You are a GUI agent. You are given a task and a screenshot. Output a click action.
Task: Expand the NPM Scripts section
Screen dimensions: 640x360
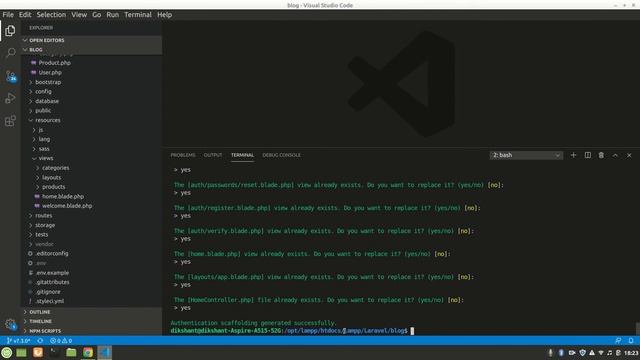coord(91,331)
